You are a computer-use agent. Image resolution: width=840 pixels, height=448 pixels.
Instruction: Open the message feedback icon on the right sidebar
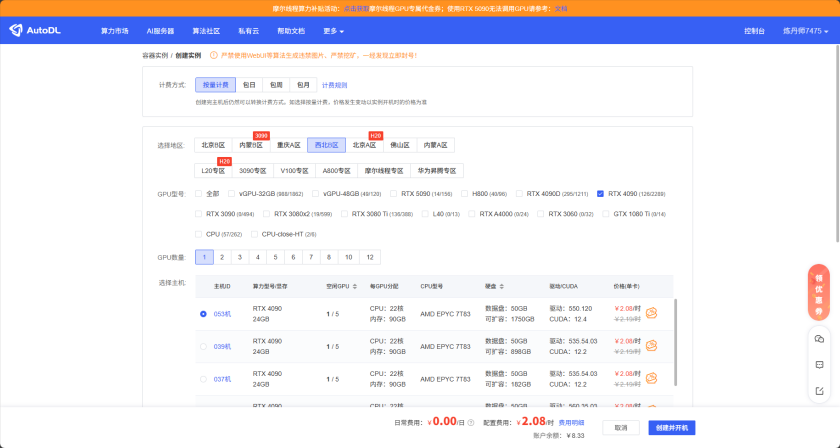coord(819,364)
